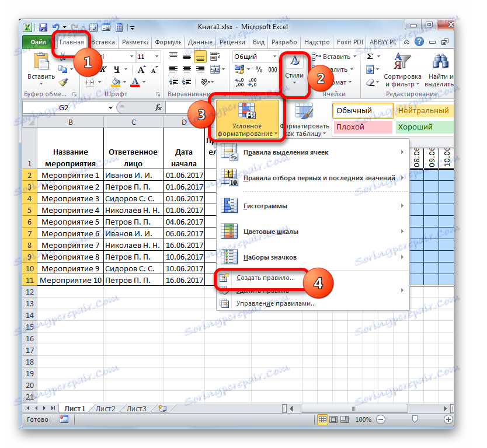Screen dimensions: 487x448
Task: Click the decrease indent icon
Action: tap(173, 82)
